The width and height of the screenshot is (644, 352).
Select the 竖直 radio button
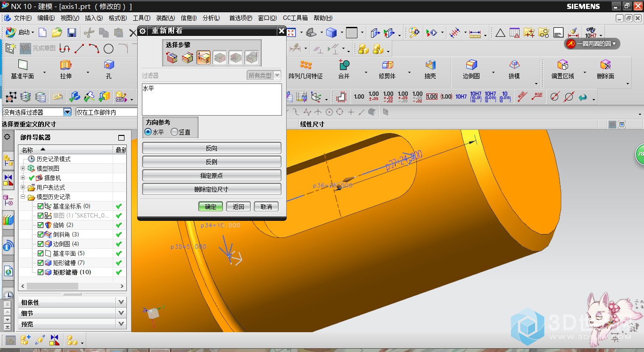point(174,132)
